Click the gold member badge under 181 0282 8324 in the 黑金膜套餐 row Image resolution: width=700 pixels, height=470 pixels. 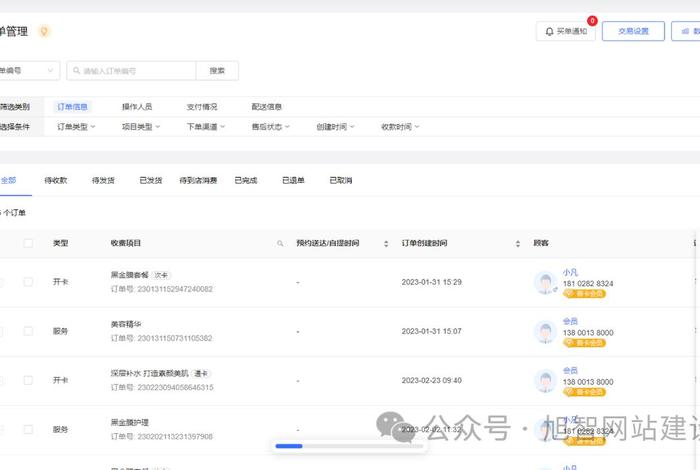coord(584,294)
